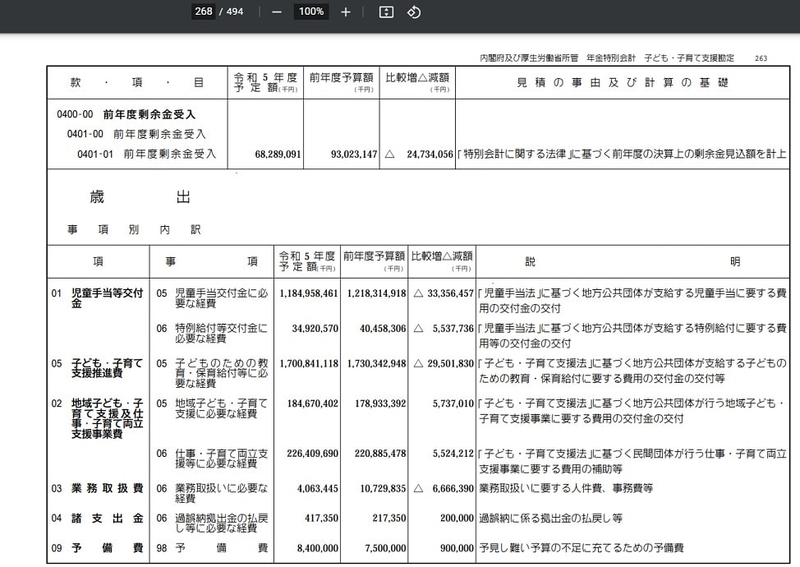Viewport: 800px width, 567px height.
Task: Click item 09 予備費 in 項 column
Action: pyautogui.click(x=97, y=549)
